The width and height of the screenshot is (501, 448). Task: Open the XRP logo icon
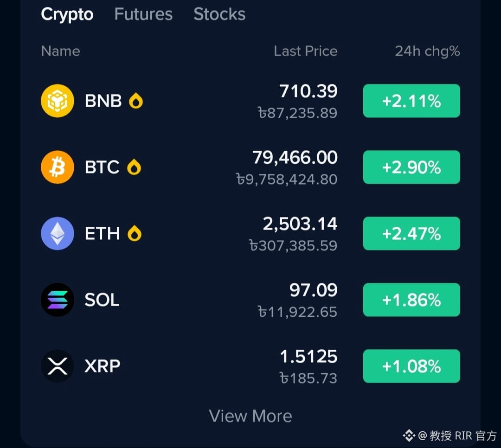[58, 366]
